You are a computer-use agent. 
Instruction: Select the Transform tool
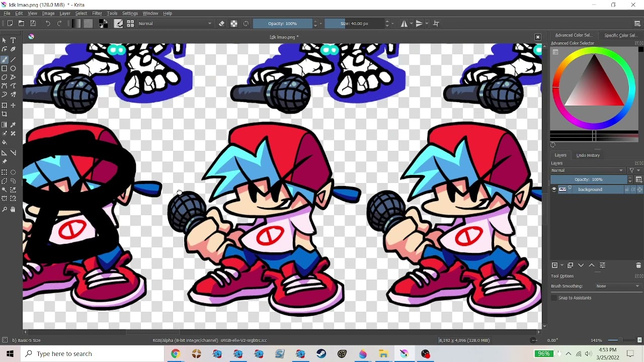tap(5, 105)
